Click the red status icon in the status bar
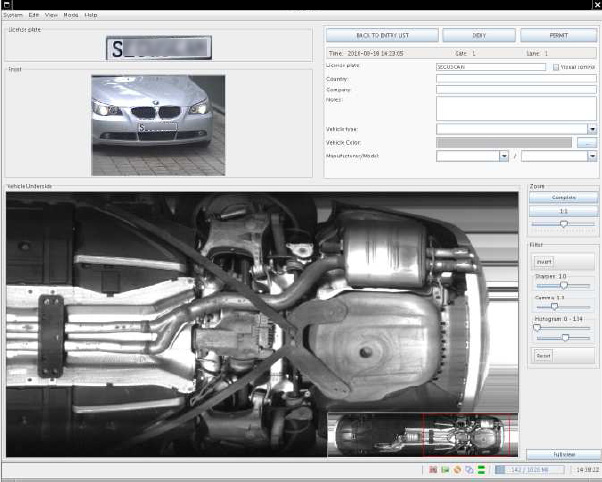 point(433,469)
